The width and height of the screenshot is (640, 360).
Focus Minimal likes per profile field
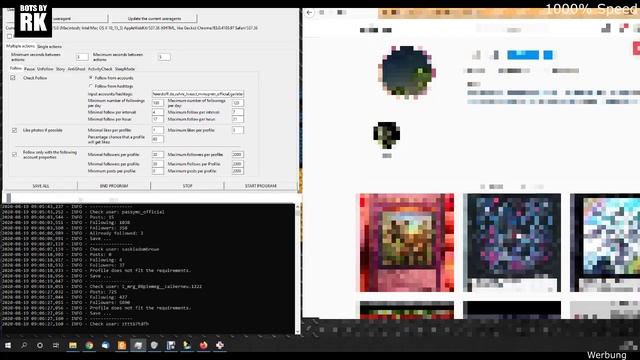(x=158, y=130)
